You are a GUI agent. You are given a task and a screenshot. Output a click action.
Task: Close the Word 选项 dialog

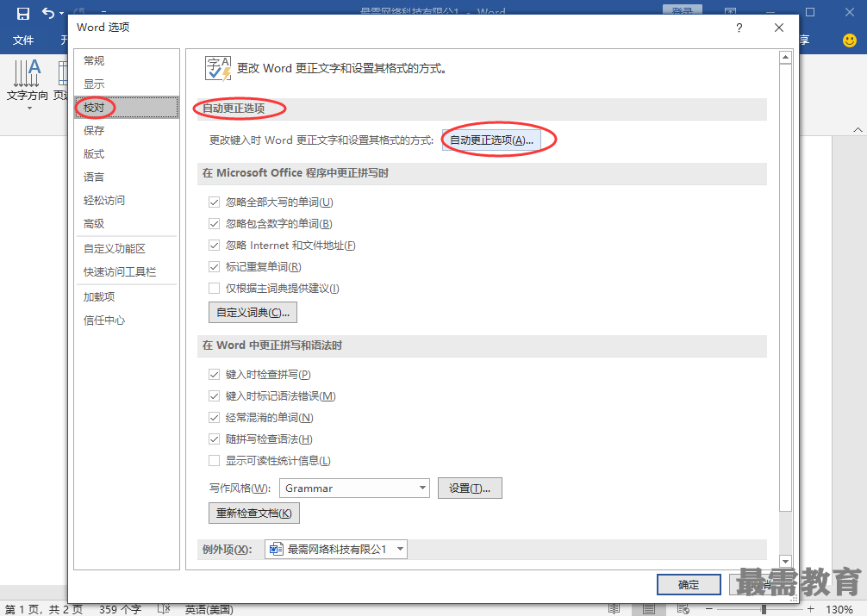[779, 28]
